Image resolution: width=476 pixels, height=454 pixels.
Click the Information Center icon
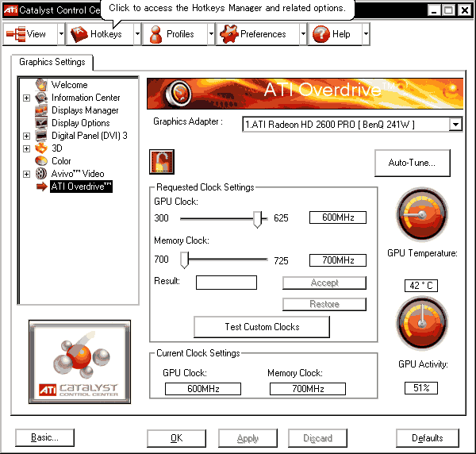41,98
